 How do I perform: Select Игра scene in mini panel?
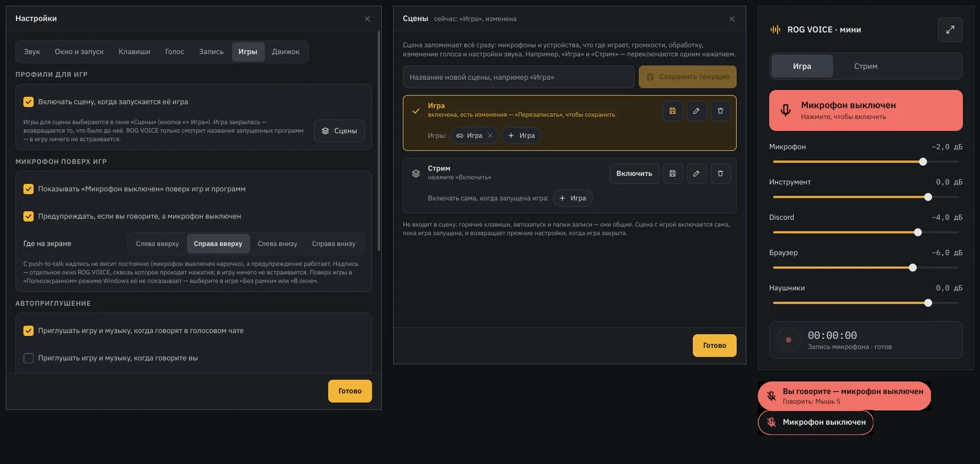[802, 66]
